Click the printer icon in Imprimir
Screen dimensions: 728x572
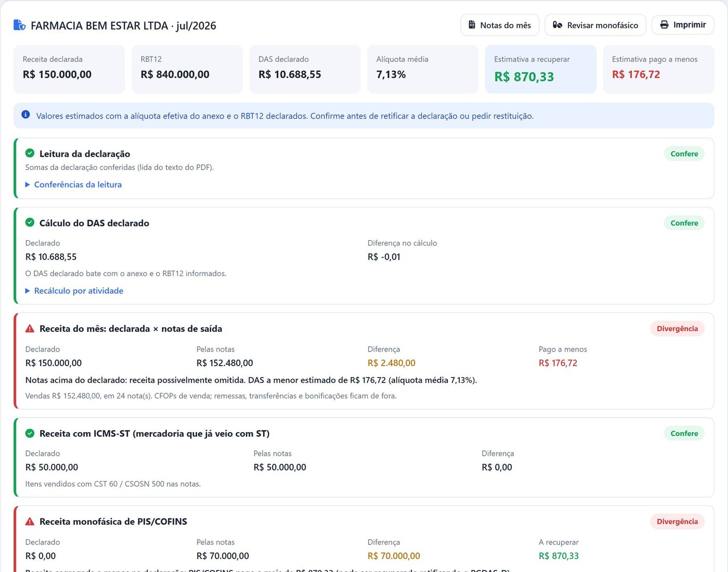coord(664,24)
